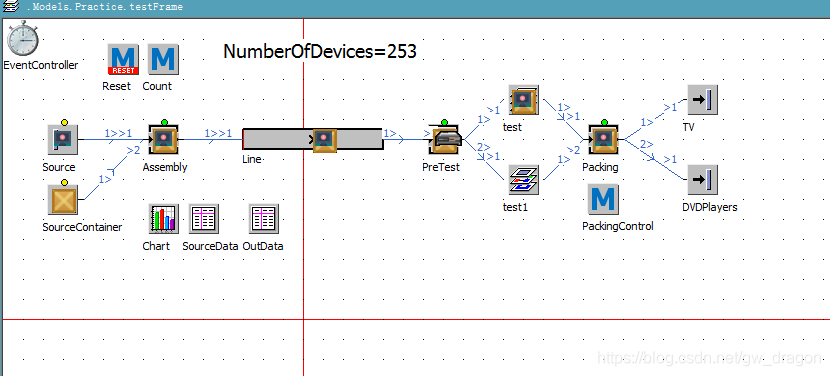Viewport: 830px width, 376px height.
Task: Open the EventController stopwatch icon
Action: click(x=22, y=38)
